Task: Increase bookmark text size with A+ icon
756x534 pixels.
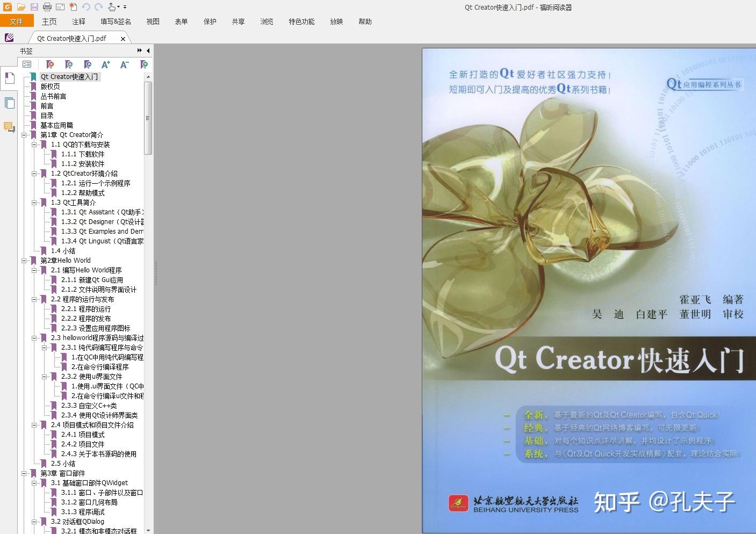Action: [106, 64]
